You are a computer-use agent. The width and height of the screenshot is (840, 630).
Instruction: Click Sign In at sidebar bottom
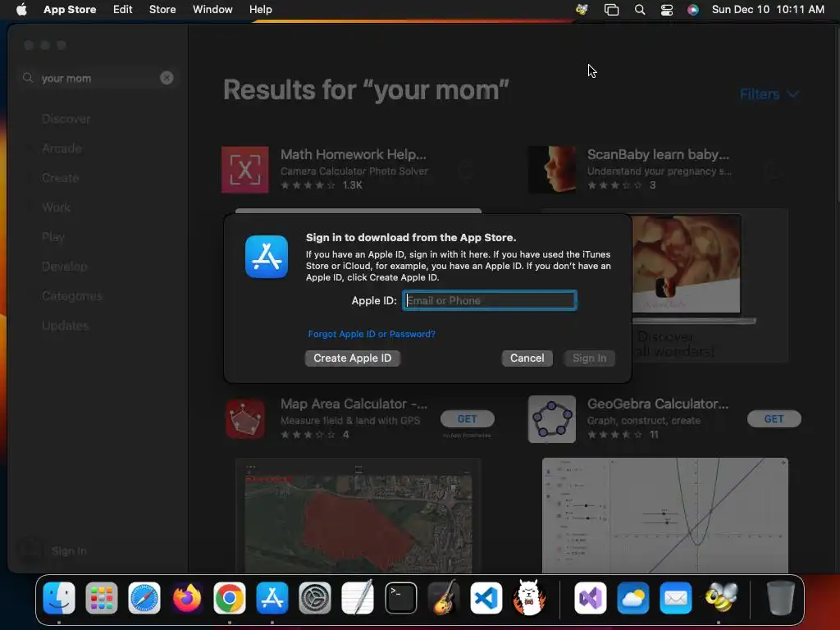pos(69,550)
